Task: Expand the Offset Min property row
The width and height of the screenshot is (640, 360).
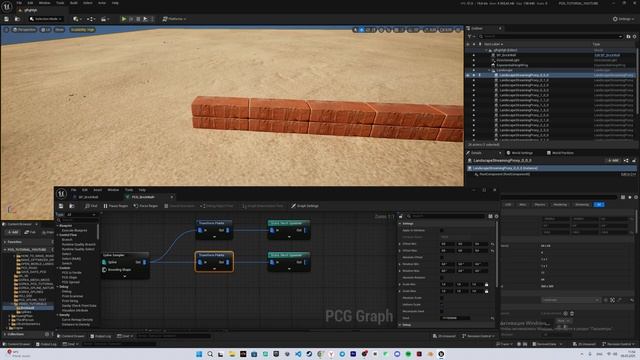Action: tap(400, 244)
